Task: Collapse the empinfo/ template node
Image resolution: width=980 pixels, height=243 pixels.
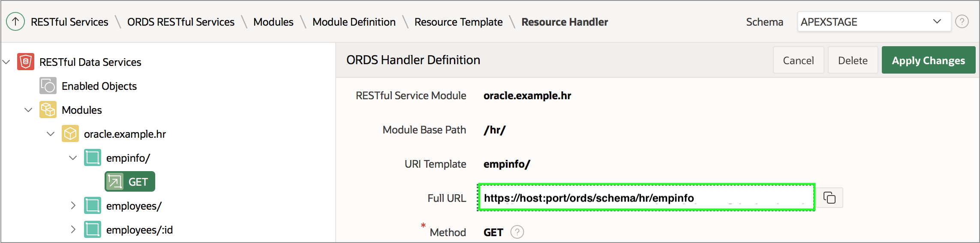Action: coord(73,158)
